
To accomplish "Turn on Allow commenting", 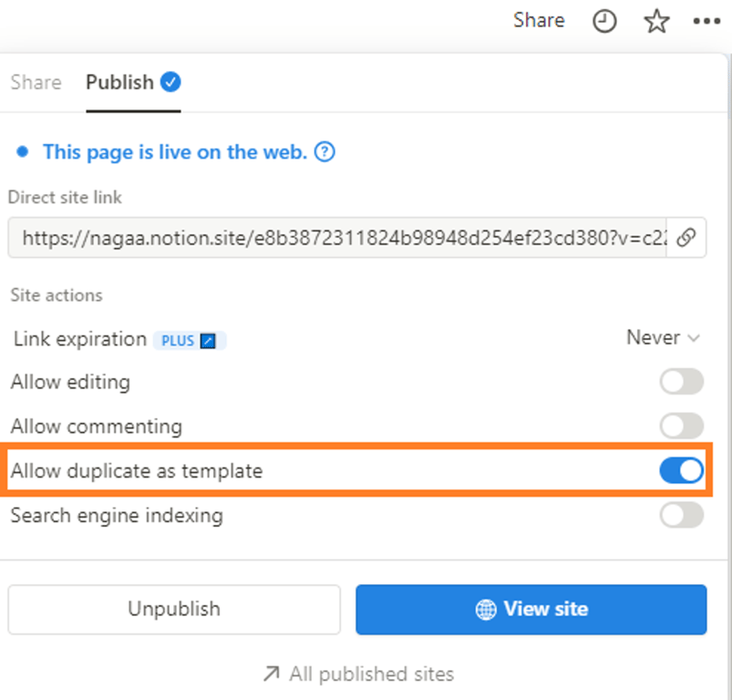I will [682, 426].
